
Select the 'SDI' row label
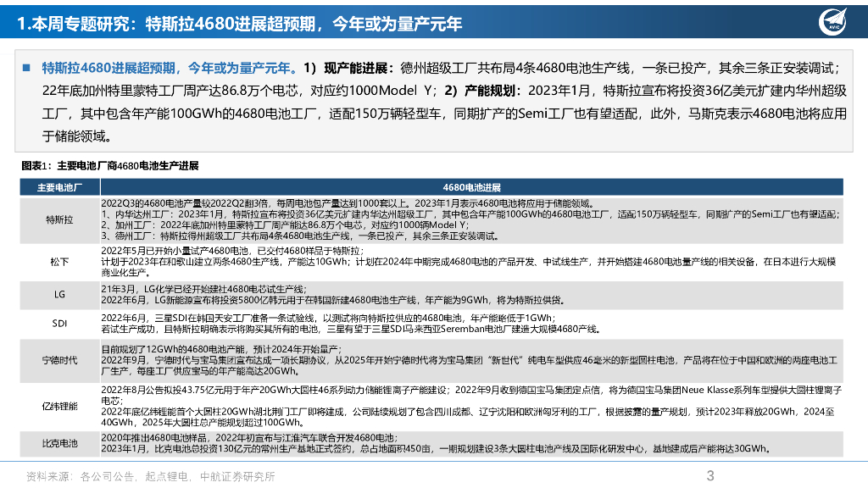tap(60, 324)
